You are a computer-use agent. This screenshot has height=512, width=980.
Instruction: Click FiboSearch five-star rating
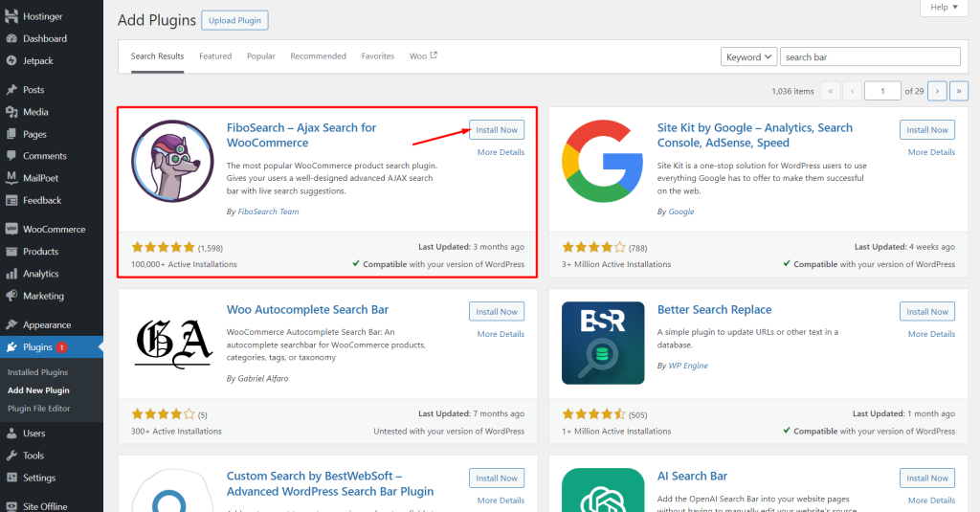[x=163, y=247]
